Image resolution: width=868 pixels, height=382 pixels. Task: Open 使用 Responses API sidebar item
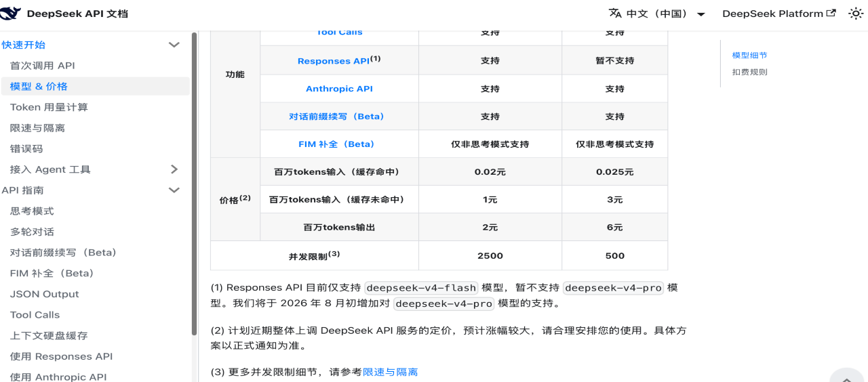62,356
